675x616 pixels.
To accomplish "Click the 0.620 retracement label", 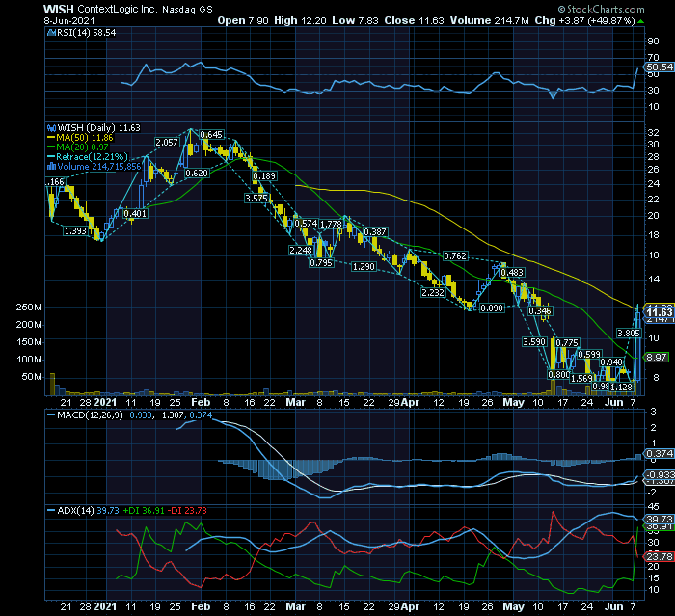I will pos(197,174).
